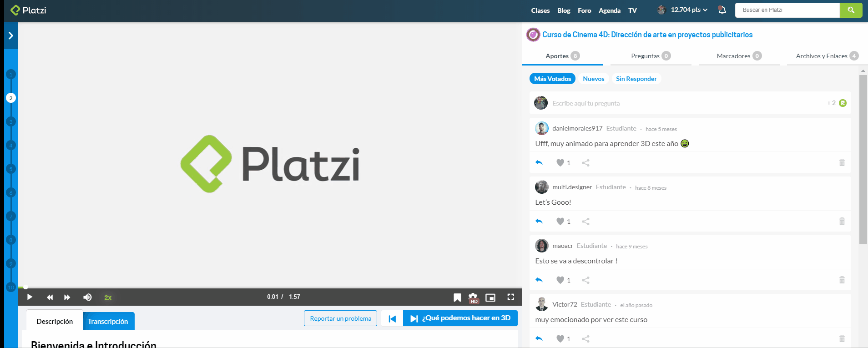Mute the video volume
Screen dimensions: 868x348
[x=87, y=297]
